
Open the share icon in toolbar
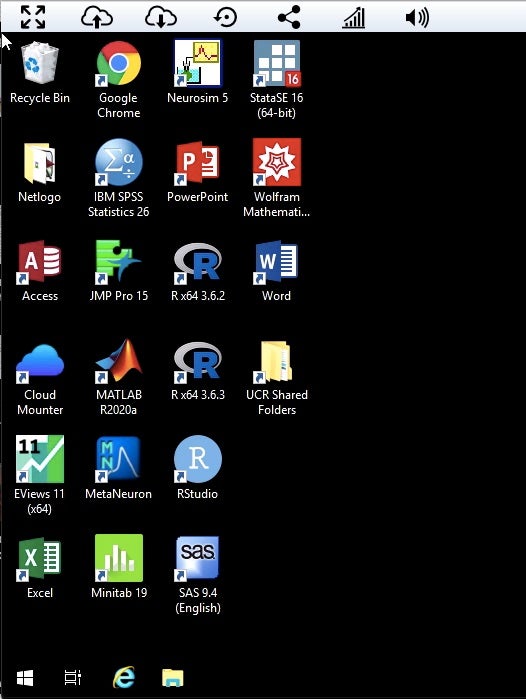pyautogui.click(x=289, y=17)
